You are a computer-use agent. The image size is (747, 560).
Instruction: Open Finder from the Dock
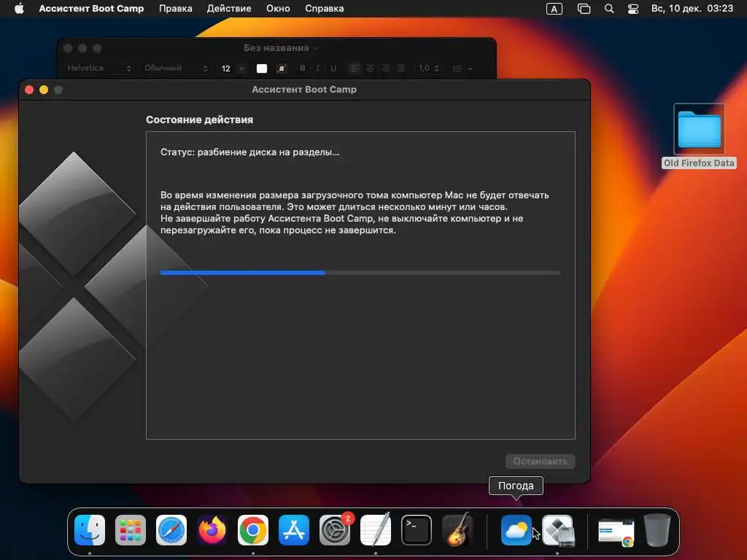pos(90,530)
